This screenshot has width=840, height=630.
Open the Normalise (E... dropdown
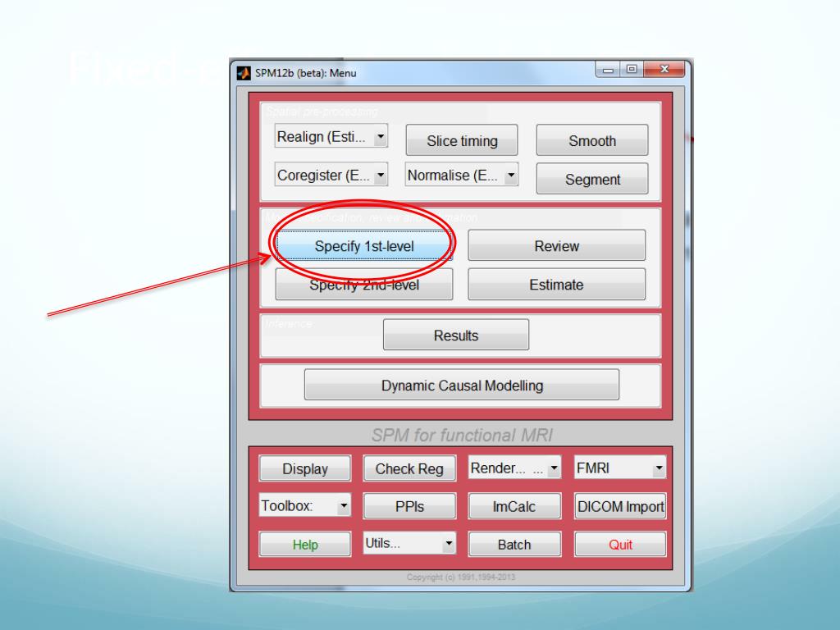click(x=462, y=175)
